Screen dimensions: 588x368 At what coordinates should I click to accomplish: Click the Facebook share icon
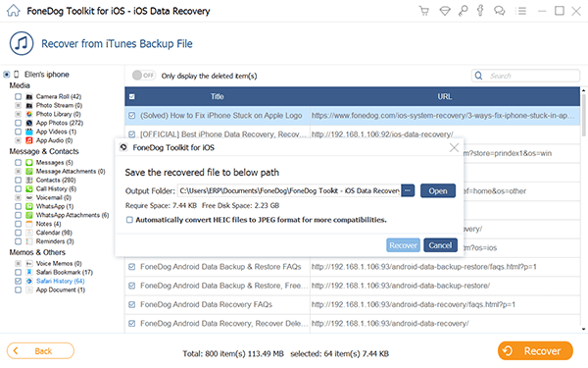pyautogui.click(x=480, y=11)
